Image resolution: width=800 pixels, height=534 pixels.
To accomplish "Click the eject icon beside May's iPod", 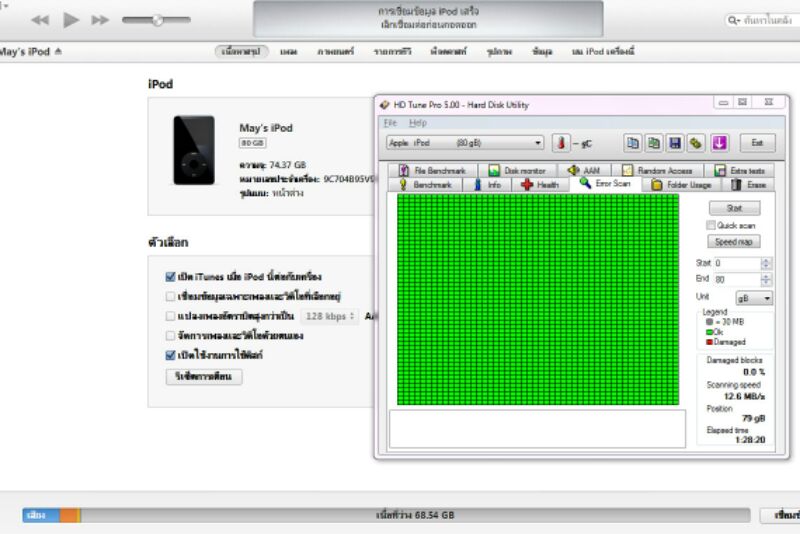I will 58,51.
